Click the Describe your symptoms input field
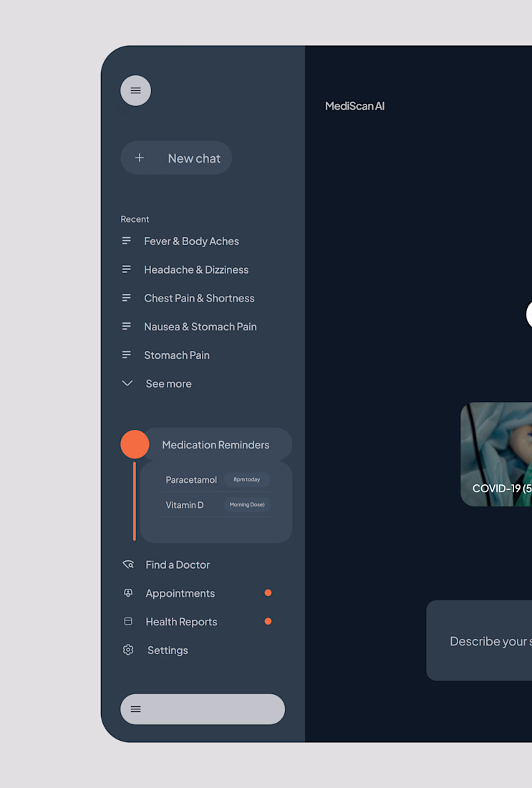Screen dimensions: 532x788 click(479, 640)
